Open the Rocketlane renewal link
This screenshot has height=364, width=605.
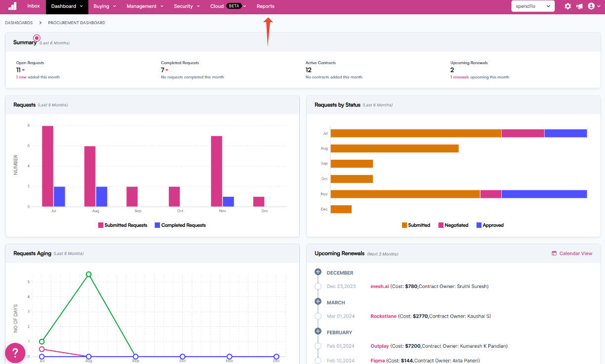click(x=383, y=316)
